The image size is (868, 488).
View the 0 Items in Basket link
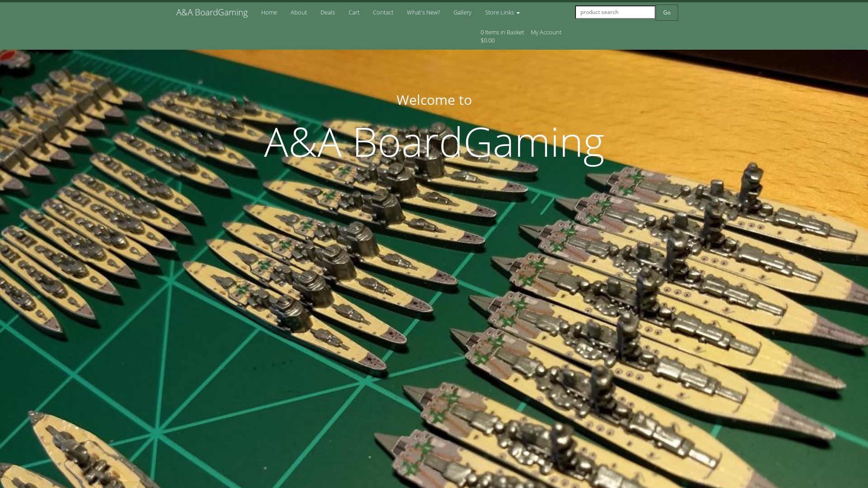pyautogui.click(x=502, y=36)
